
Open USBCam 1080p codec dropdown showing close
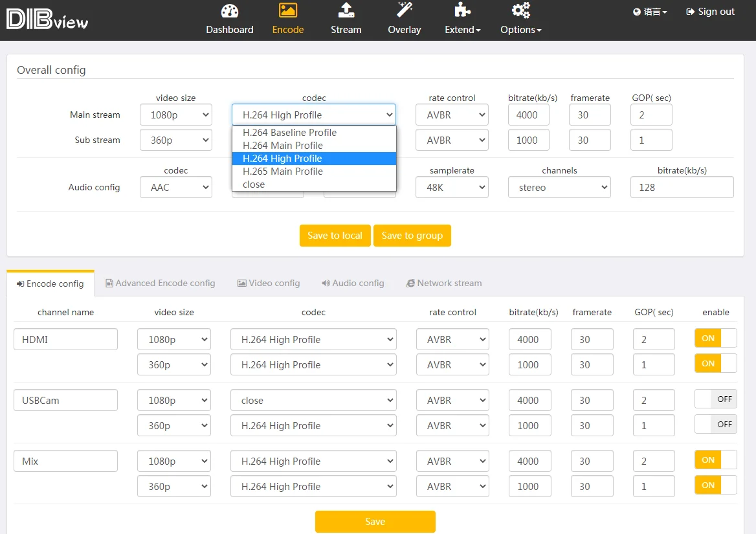coord(313,401)
